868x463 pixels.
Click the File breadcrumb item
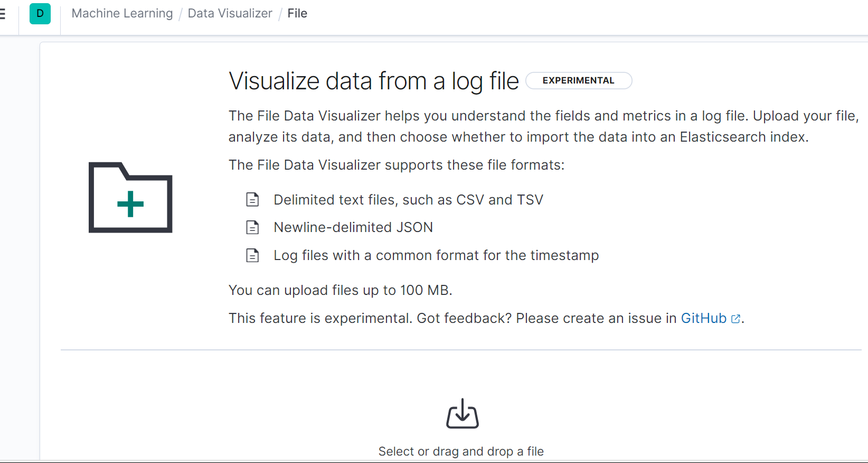pyautogui.click(x=297, y=13)
